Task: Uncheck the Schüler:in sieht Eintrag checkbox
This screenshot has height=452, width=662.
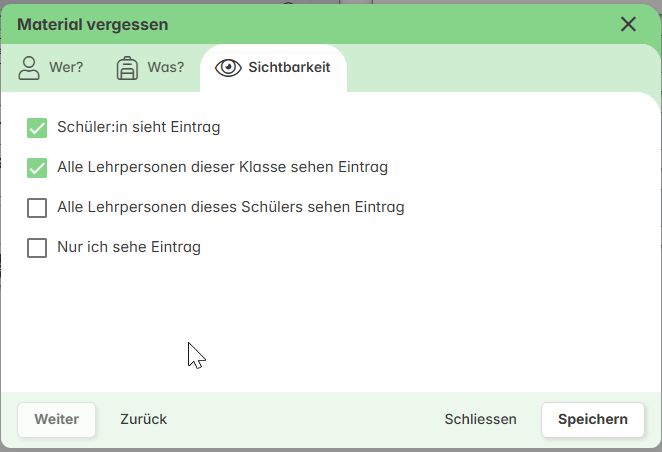Action: 37,128
